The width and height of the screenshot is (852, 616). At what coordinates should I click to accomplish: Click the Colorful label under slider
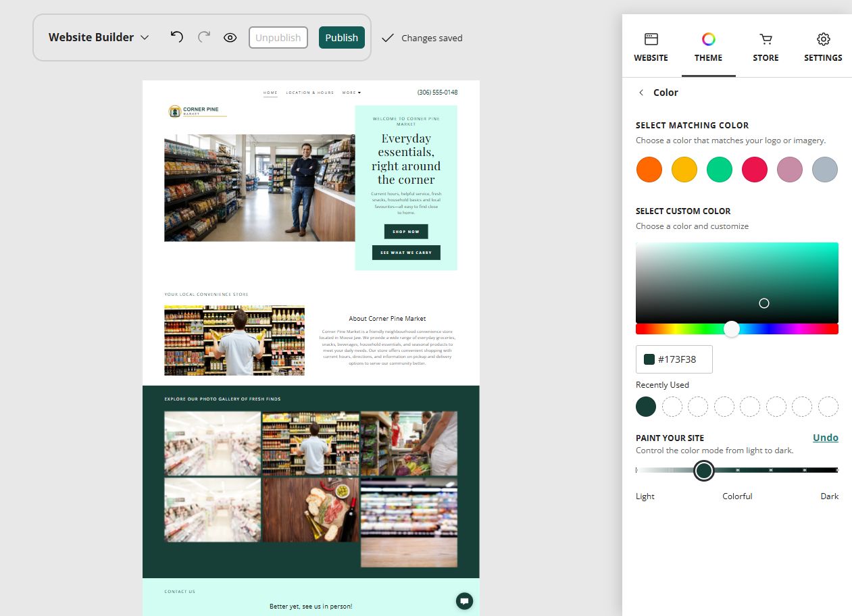tap(737, 496)
